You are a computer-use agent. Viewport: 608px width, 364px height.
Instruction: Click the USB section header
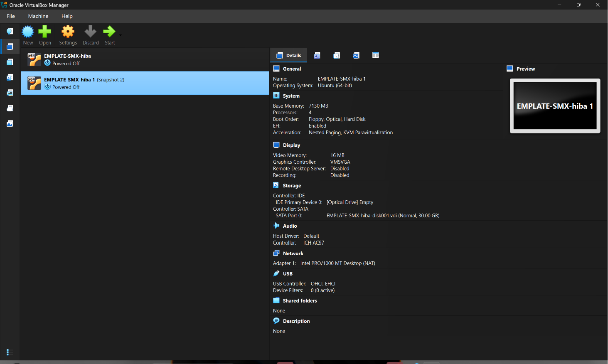288,274
